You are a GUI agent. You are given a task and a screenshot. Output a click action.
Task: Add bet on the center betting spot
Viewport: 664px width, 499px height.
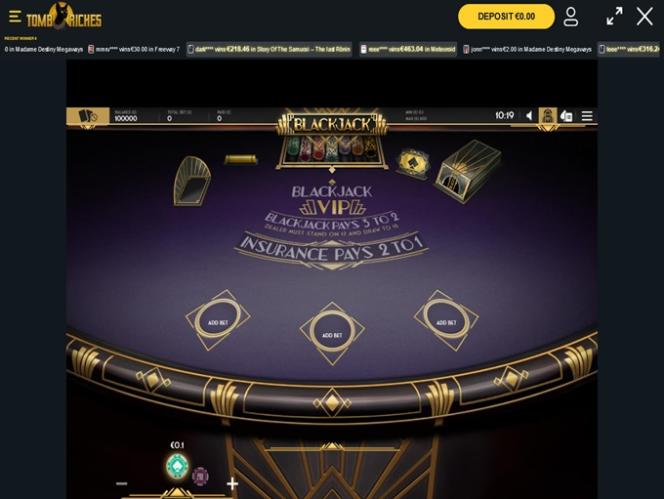332,333
